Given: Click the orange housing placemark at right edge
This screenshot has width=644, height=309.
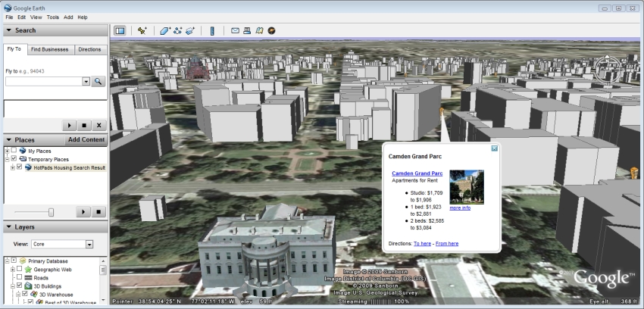Looking at the screenshot, I should [634, 173].
